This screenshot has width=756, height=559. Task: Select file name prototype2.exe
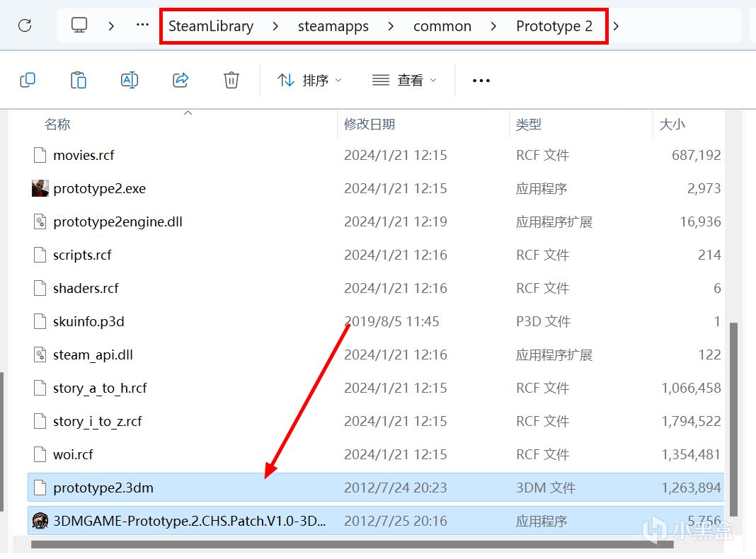click(x=99, y=188)
